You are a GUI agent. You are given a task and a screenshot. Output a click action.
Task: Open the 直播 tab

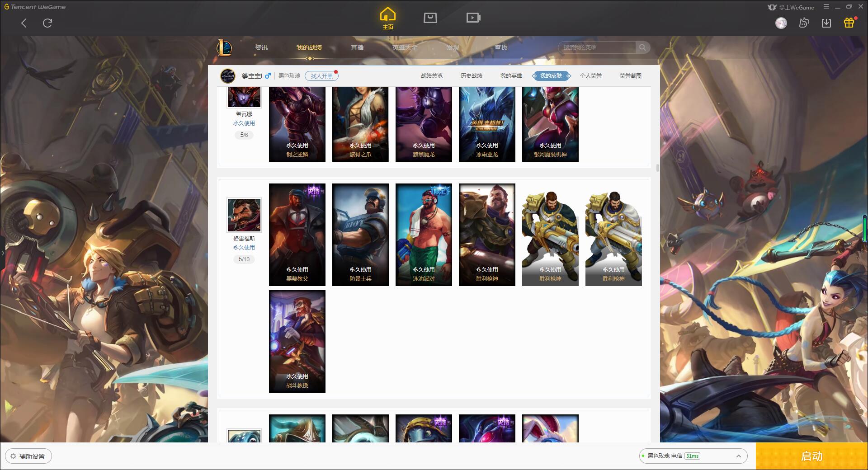(x=357, y=47)
